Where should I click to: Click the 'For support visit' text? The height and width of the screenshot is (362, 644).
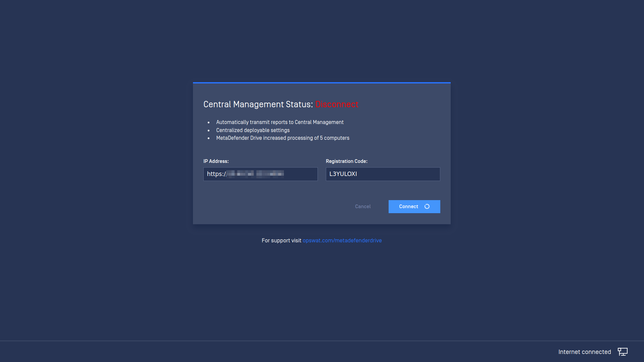pos(282,240)
